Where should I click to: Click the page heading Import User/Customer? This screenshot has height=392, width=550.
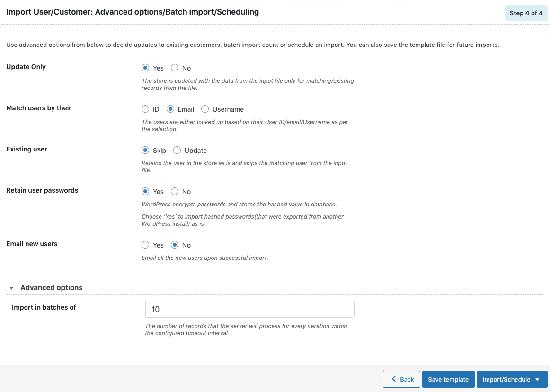click(47, 12)
